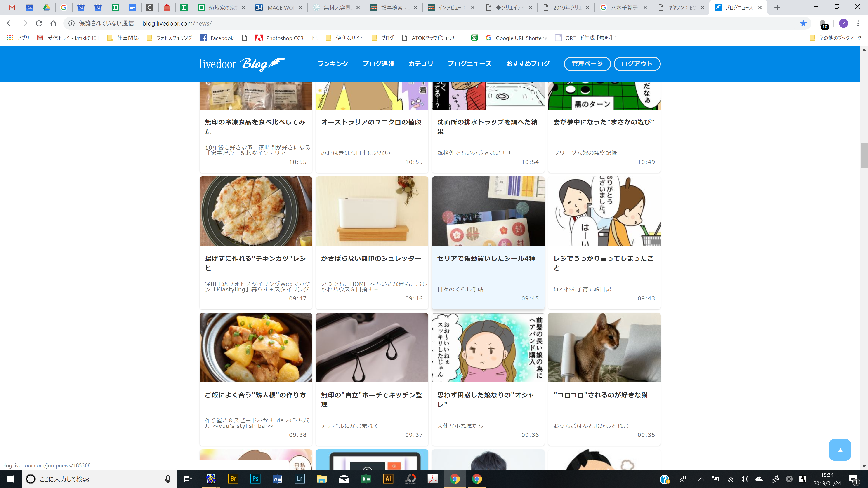The image size is (868, 488).
Task: Click the 管理ページ button
Action: pos(587,64)
